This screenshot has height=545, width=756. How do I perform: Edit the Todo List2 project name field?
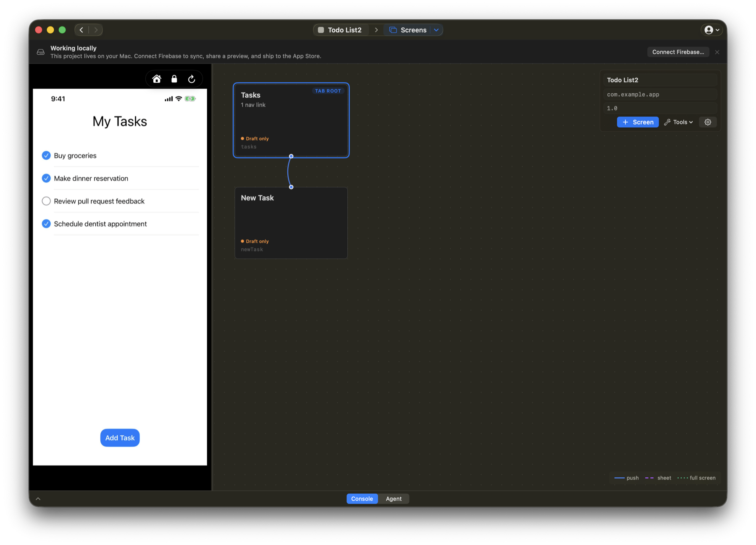click(x=660, y=80)
